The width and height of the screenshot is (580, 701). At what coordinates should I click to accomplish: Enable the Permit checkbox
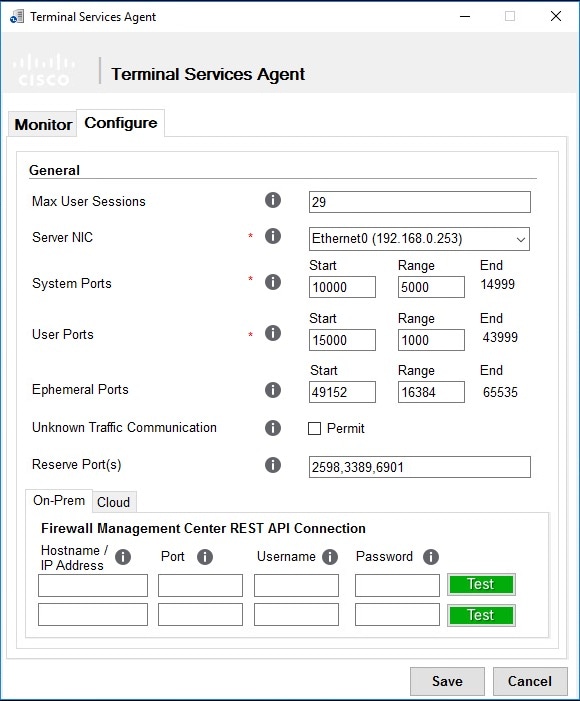(314, 429)
